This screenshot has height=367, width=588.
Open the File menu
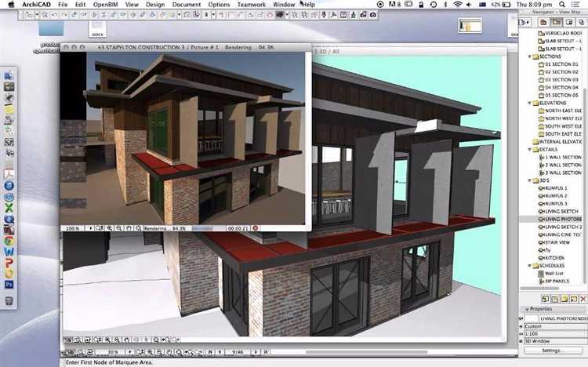pyautogui.click(x=63, y=5)
